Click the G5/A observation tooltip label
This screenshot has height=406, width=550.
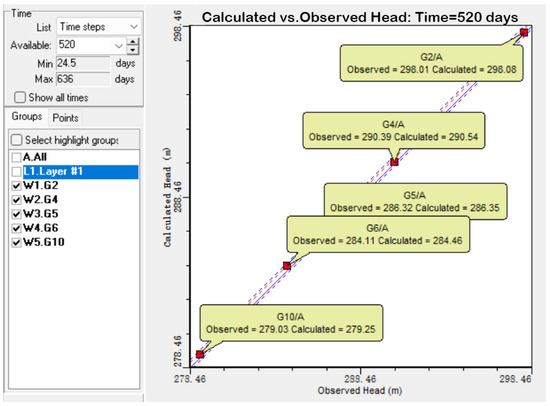tap(415, 201)
